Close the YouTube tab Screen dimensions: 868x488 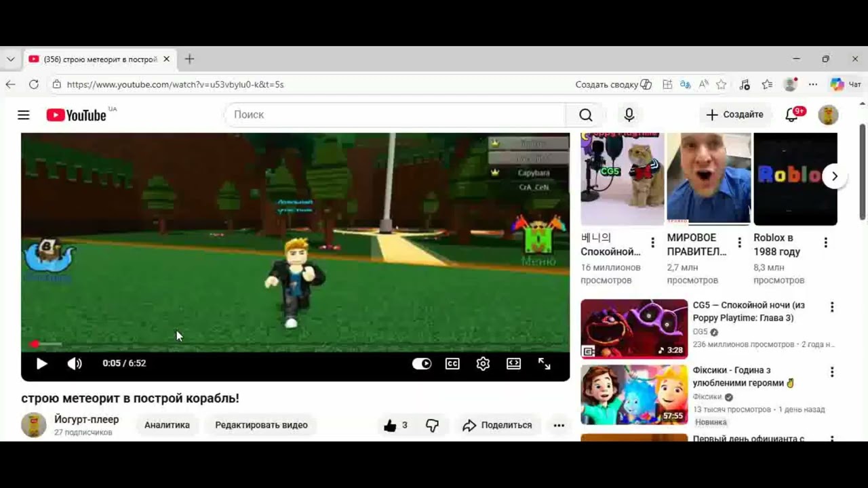click(x=167, y=59)
